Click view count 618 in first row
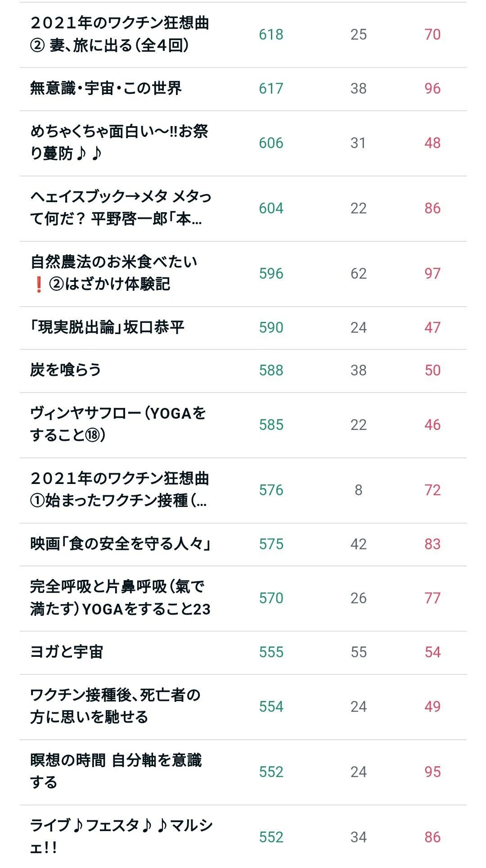The image size is (486, 868). click(x=271, y=35)
